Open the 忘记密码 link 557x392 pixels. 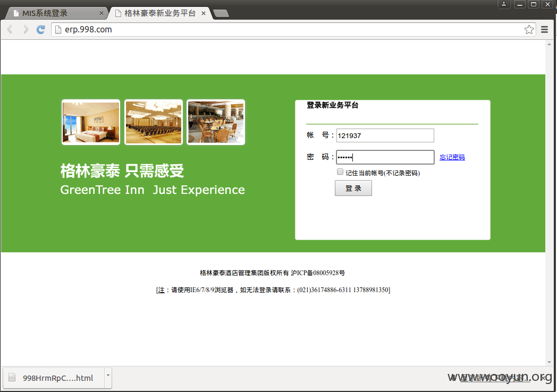tap(452, 157)
